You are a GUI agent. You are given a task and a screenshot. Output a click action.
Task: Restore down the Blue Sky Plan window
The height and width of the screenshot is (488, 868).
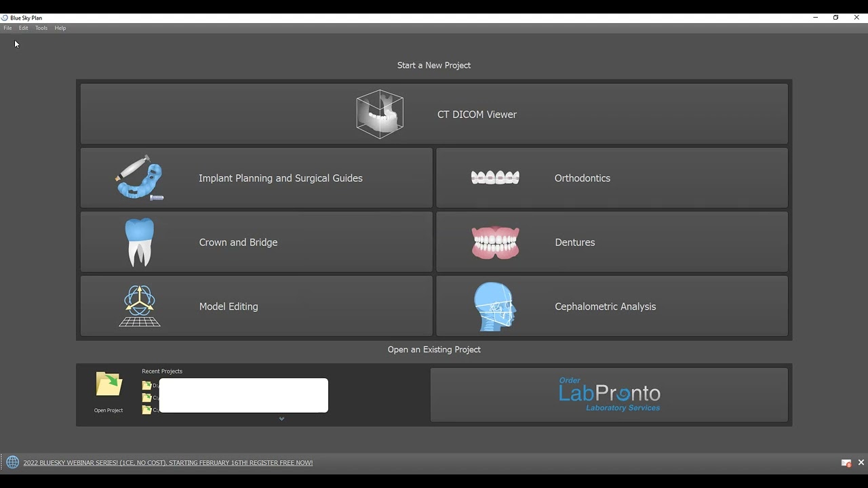(x=835, y=18)
